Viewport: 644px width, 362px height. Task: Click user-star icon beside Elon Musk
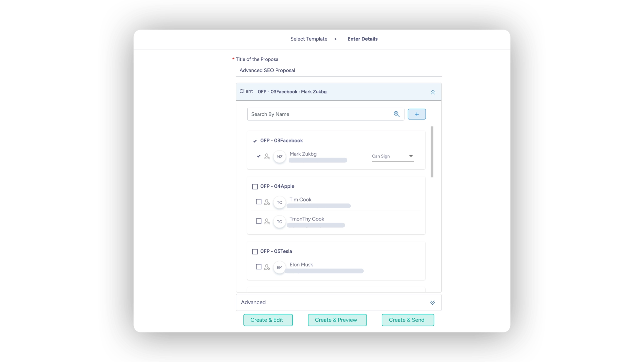267,267
